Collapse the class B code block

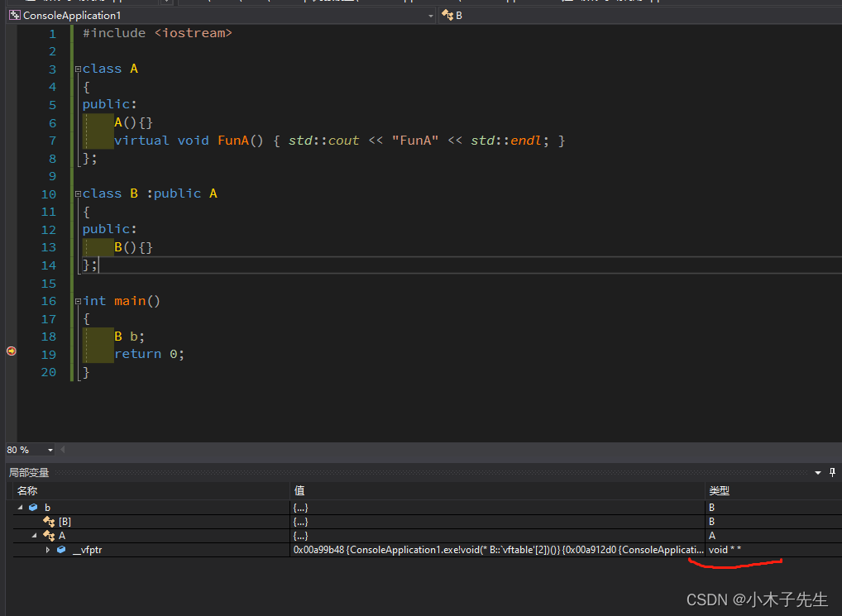[78, 194]
